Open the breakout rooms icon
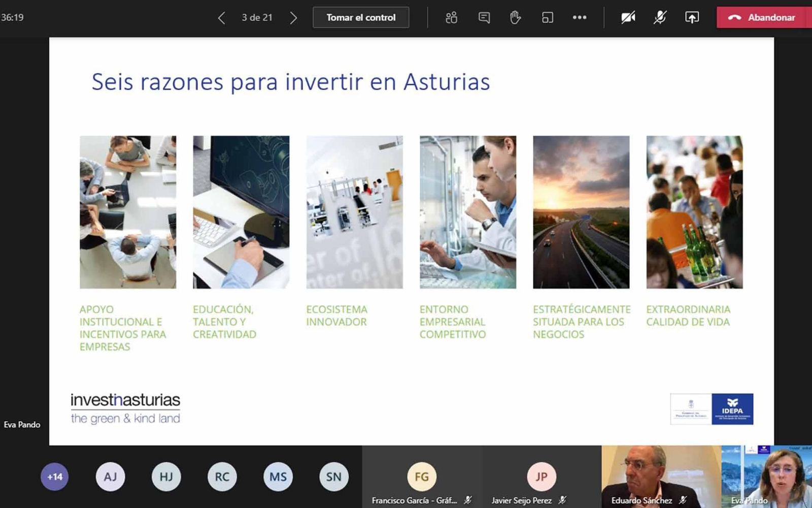The height and width of the screenshot is (508, 812). [x=548, y=17]
